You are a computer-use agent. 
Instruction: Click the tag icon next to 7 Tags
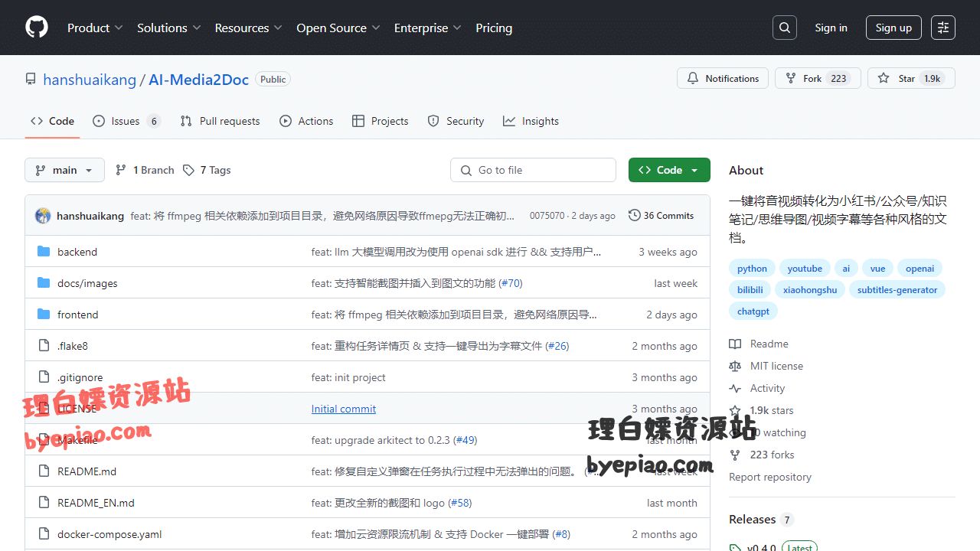click(188, 170)
